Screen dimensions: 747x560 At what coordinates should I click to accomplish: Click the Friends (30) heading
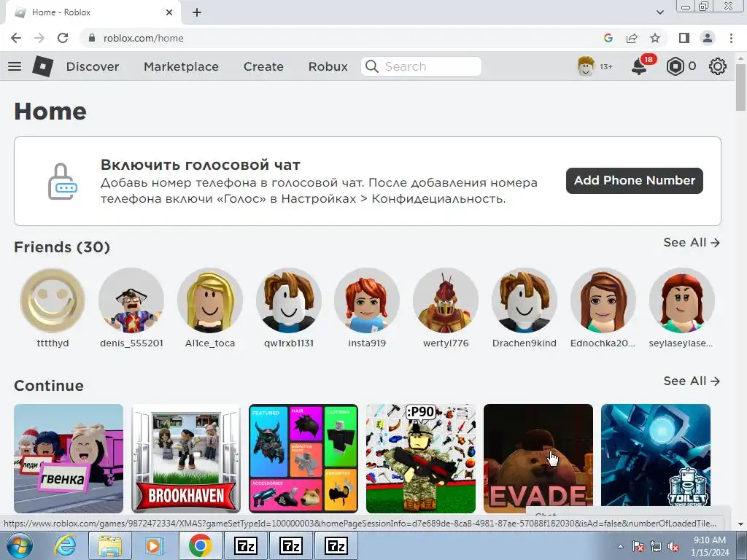click(62, 247)
